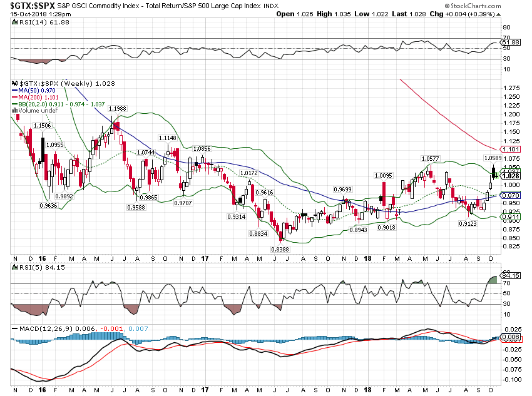Click the 0.9865 price label

(148, 197)
